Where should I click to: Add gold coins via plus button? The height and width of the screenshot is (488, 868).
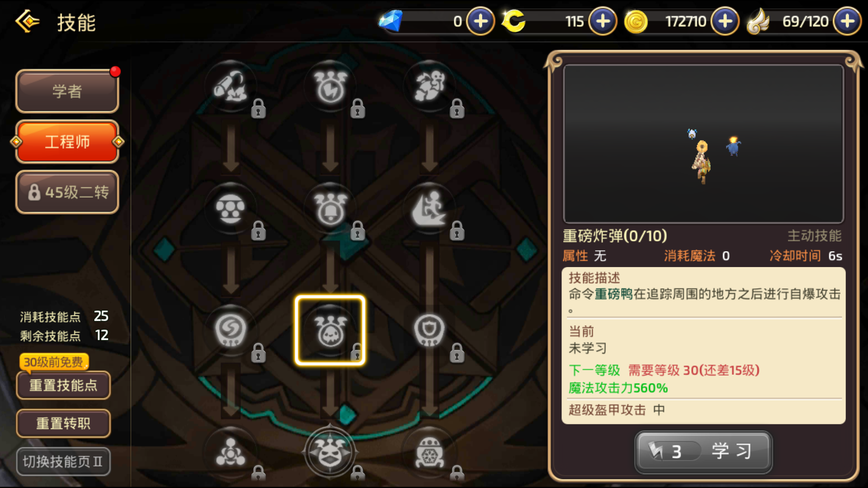tap(725, 21)
